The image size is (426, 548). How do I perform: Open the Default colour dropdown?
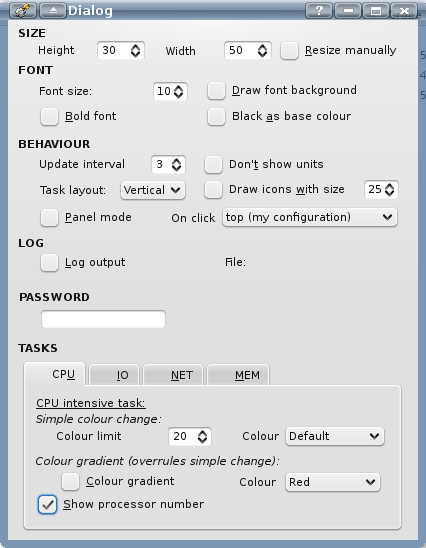(335, 436)
